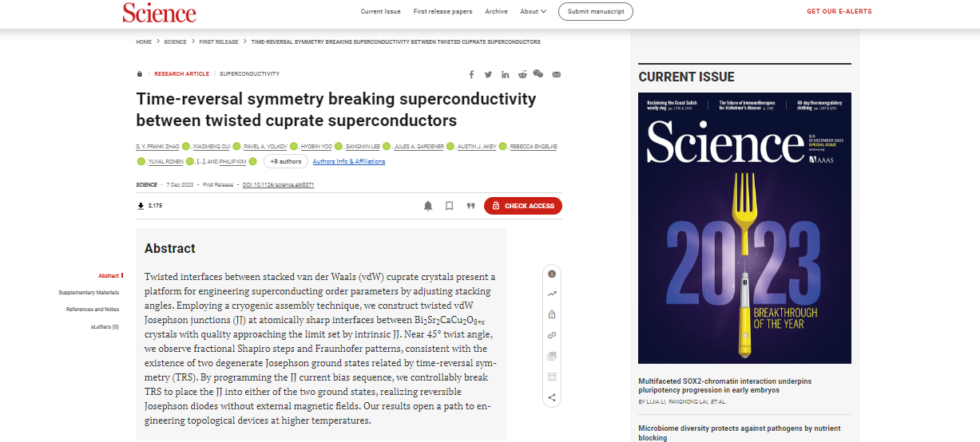Share article on Facebook
This screenshot has height=442, width=980.
click(472, 74)
